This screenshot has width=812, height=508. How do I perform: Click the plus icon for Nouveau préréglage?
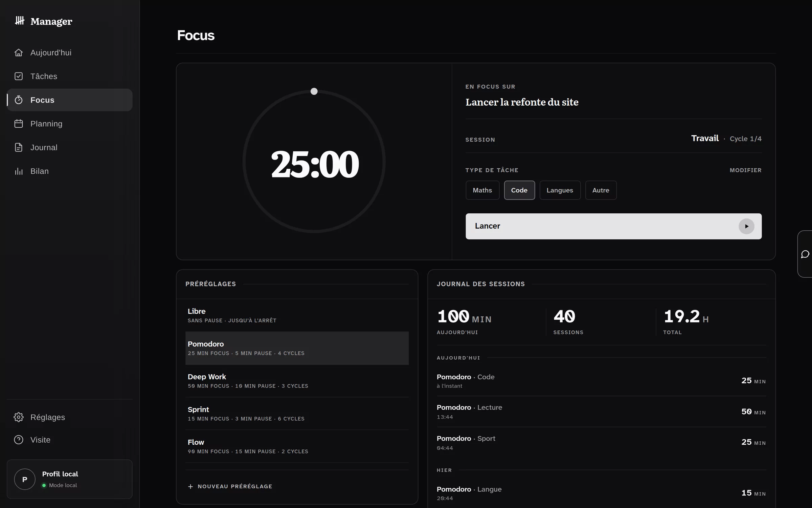pos(190,486)
